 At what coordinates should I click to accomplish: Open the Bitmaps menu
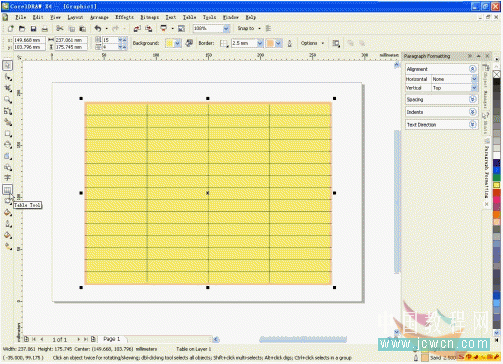coord(149,17)
